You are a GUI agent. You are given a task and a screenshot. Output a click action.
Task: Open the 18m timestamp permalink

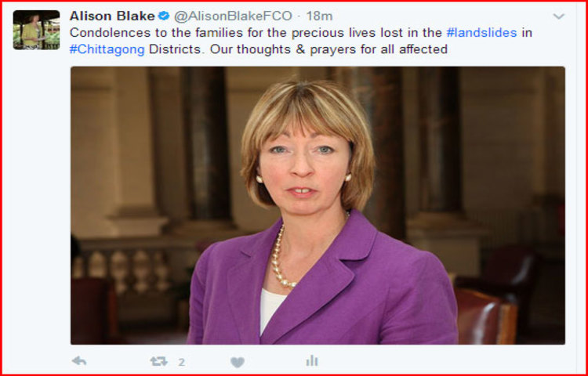tap(319, 16)
